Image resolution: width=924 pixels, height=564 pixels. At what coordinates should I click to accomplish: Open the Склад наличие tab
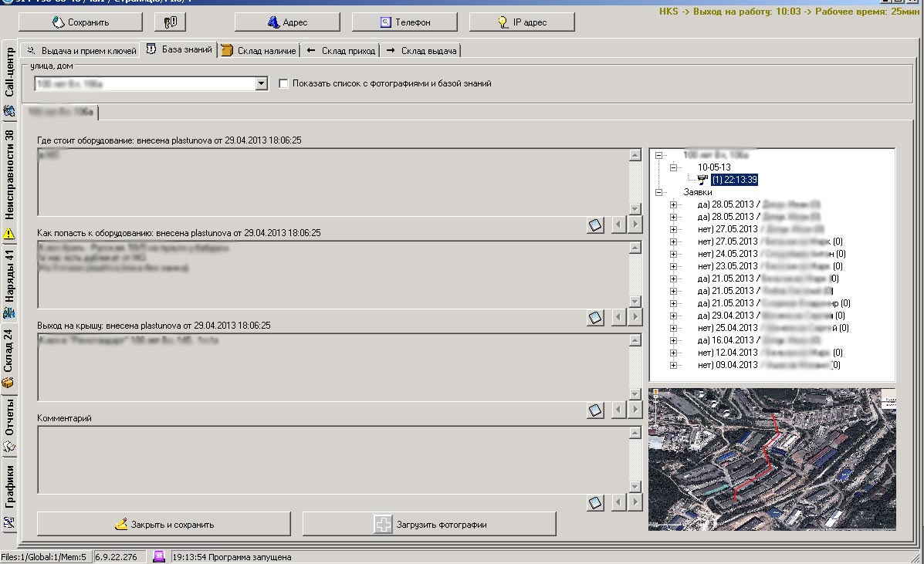259,51
